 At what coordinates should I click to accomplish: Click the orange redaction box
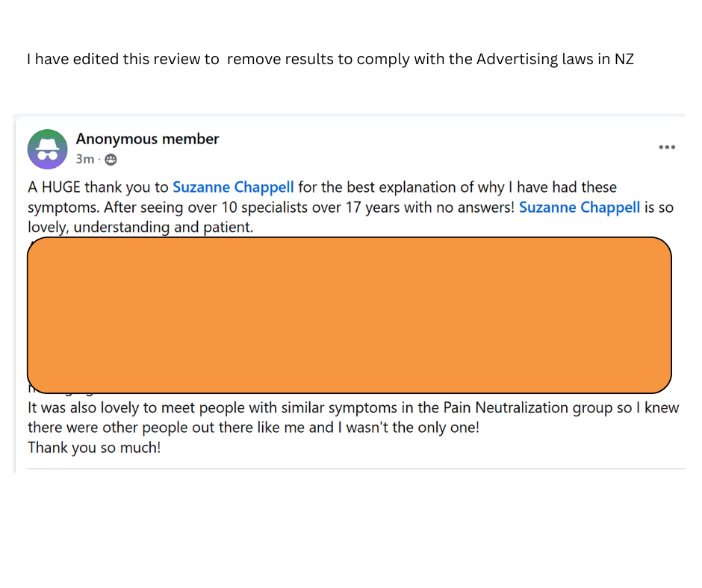click(x=349, y=314)
